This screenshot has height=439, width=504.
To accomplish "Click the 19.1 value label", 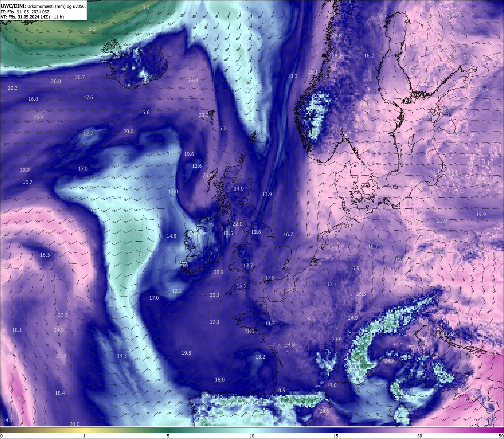I will pyautogui.click(x=215, y=322).
